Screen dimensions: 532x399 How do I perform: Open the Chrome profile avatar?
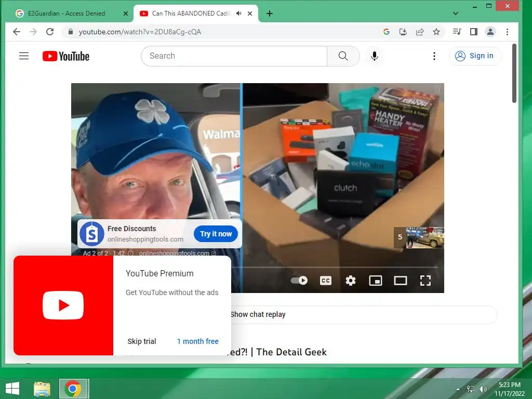pos(490,32)
